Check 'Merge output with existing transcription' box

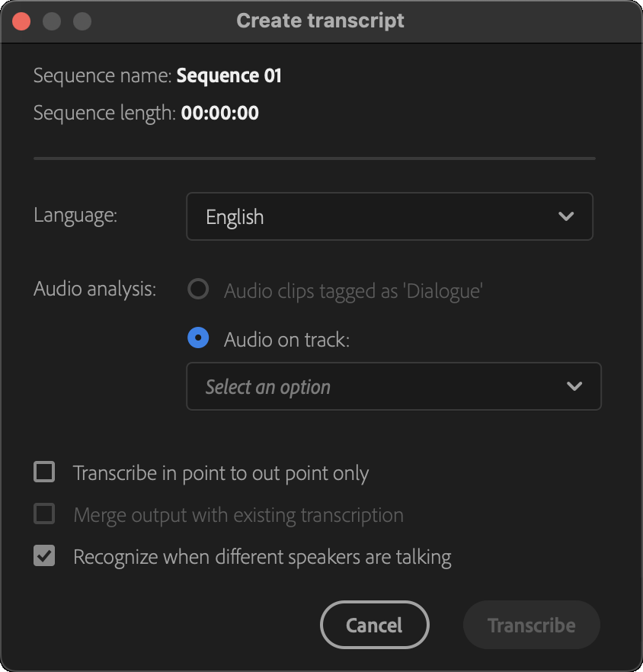pyautogui.click(x=44, y=514)
